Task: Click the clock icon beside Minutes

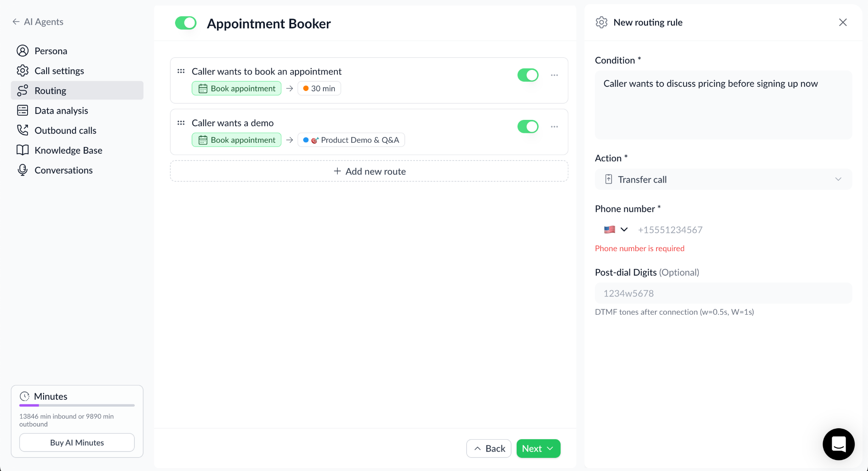Action: point(25,396)
